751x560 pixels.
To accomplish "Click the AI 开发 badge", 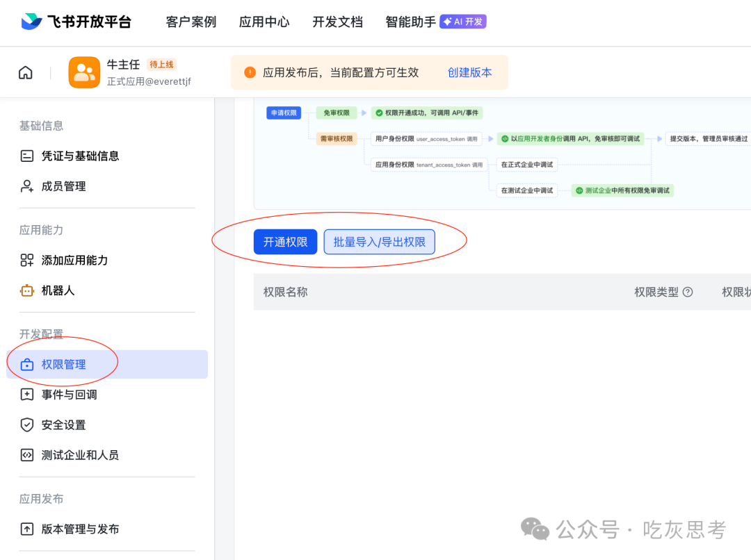I will click(x=463, y=22).
